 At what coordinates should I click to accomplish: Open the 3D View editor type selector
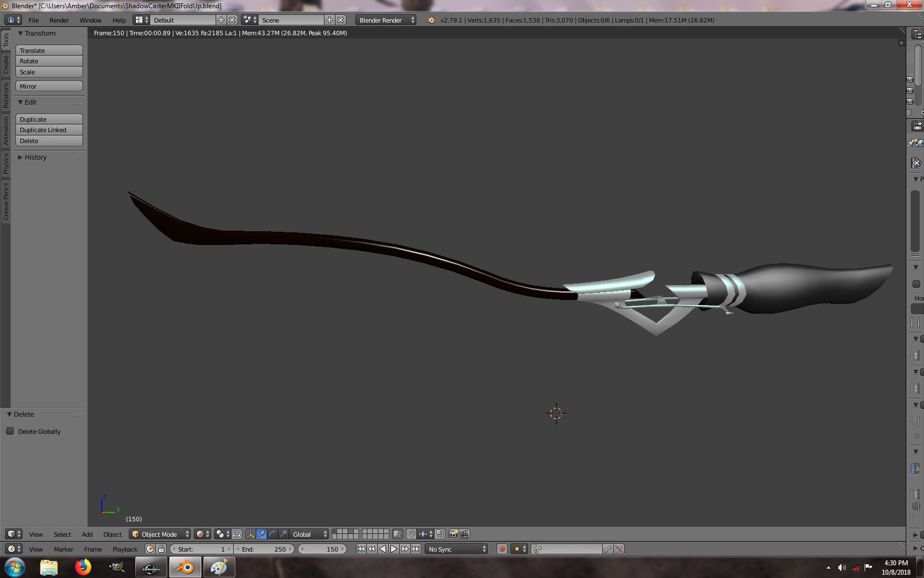(x=13, y=534)
